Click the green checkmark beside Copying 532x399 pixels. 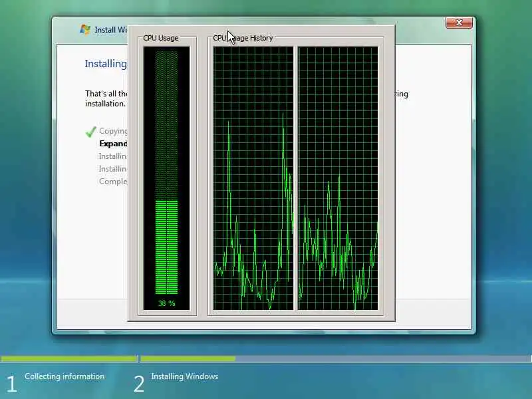(90, 132)
